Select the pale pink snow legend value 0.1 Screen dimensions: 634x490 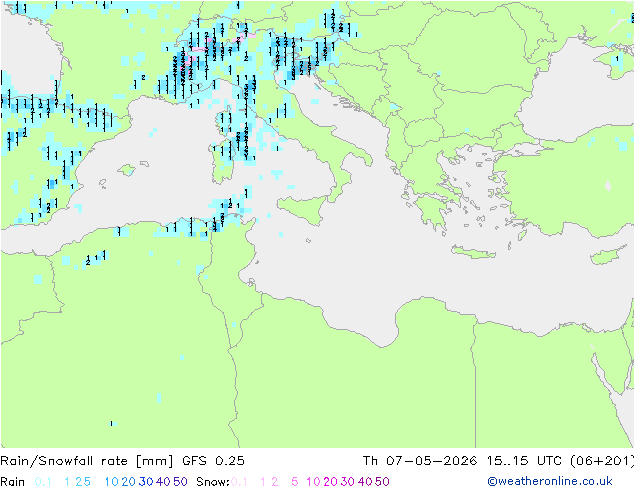[239, 482]
